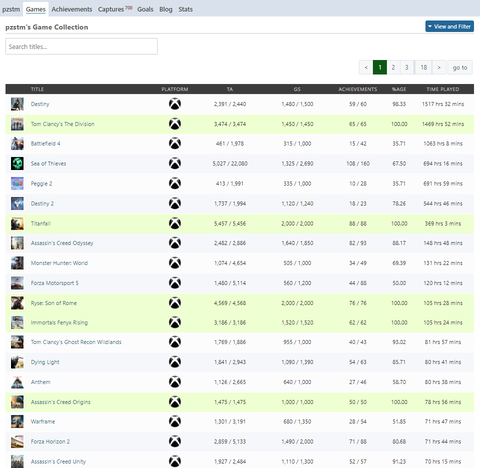The image size is (480, 468).
Task: Expand the View and Filter dropdown
Action: 449,26
